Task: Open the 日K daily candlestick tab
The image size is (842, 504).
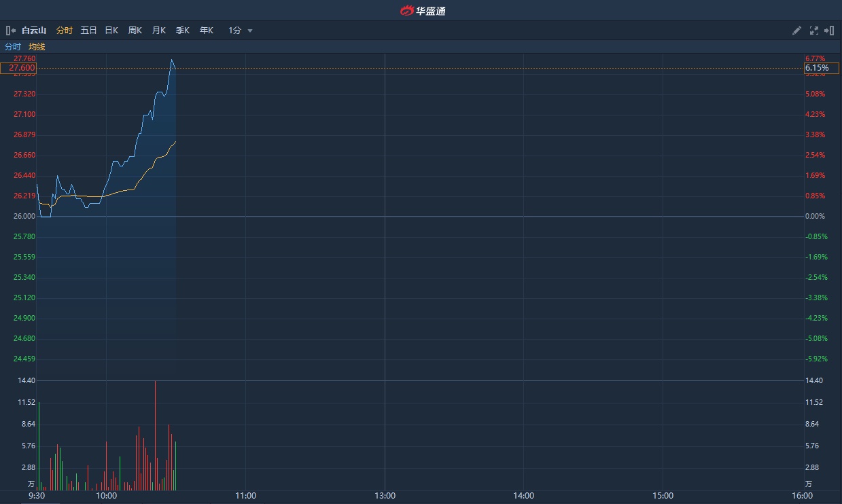Action: [x=111, y=31]
